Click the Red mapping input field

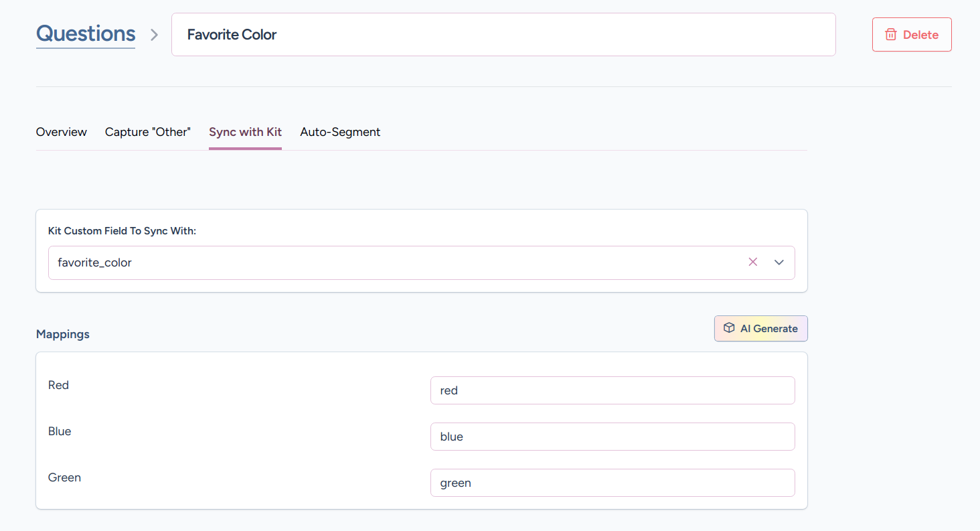[612, 390]
